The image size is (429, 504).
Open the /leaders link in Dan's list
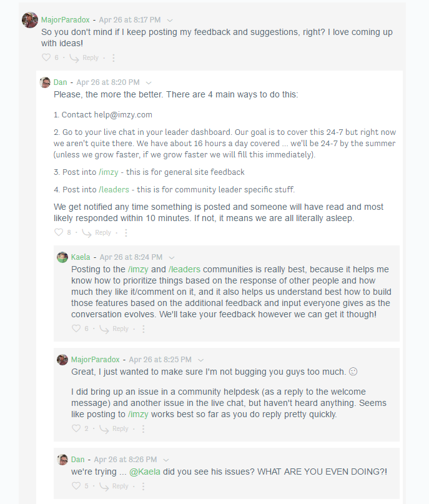point(114,190)
